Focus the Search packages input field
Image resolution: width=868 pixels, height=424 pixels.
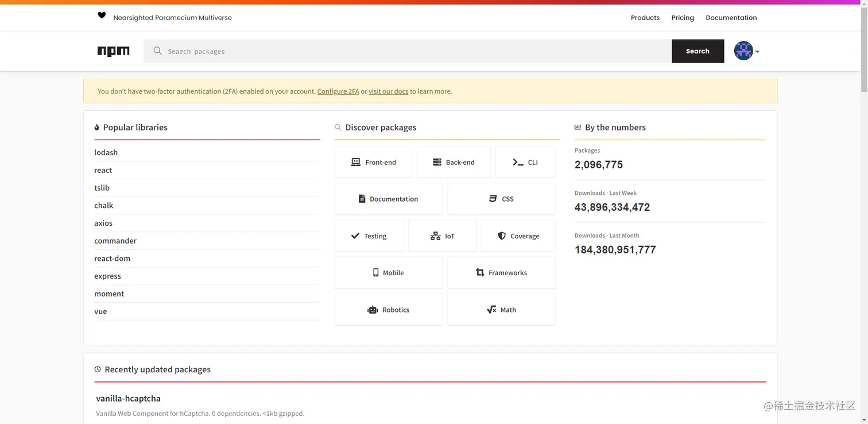408,51
